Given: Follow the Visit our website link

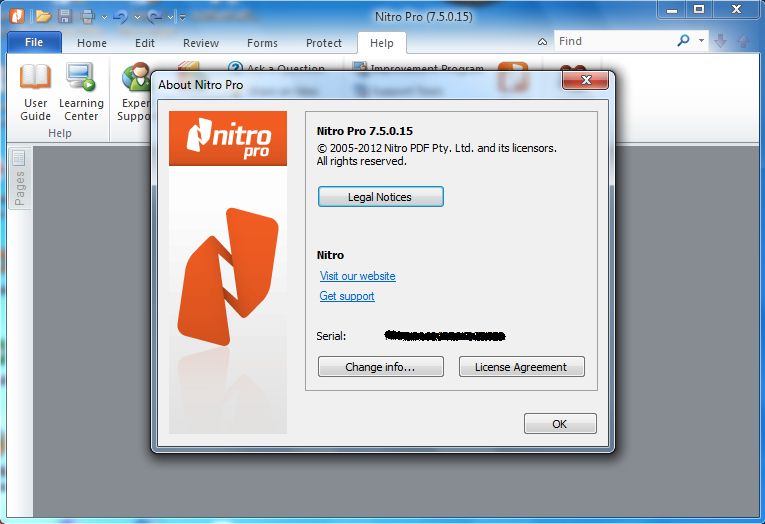Looking at the screenshot, I should tap(358, 276).
